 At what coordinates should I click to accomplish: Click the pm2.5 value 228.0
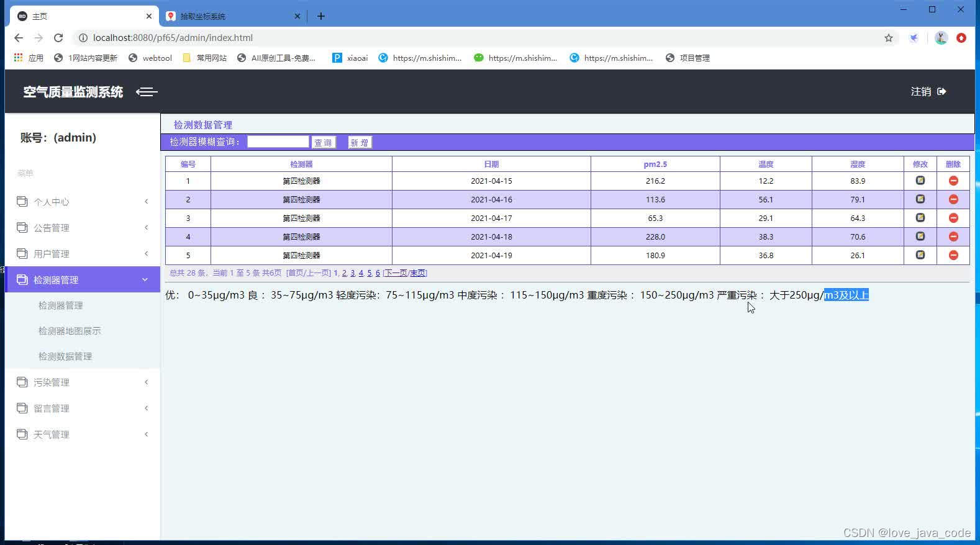pyautogui.click(x=655, y=236)
